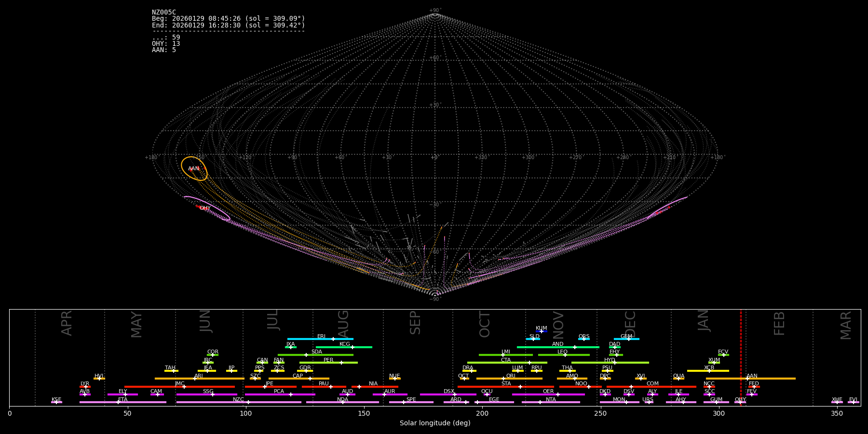The height and width of the screenshot is (434, 868).
Task: Click the XUM shower label
Action: (714, 360)
